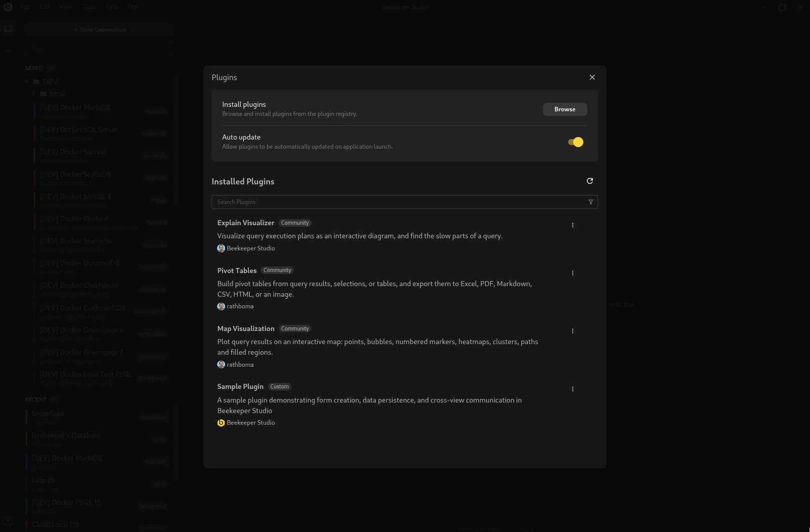Screen dimensions: 810x532
Task: Open the Edit menu
Action: (x=45, y=7)
